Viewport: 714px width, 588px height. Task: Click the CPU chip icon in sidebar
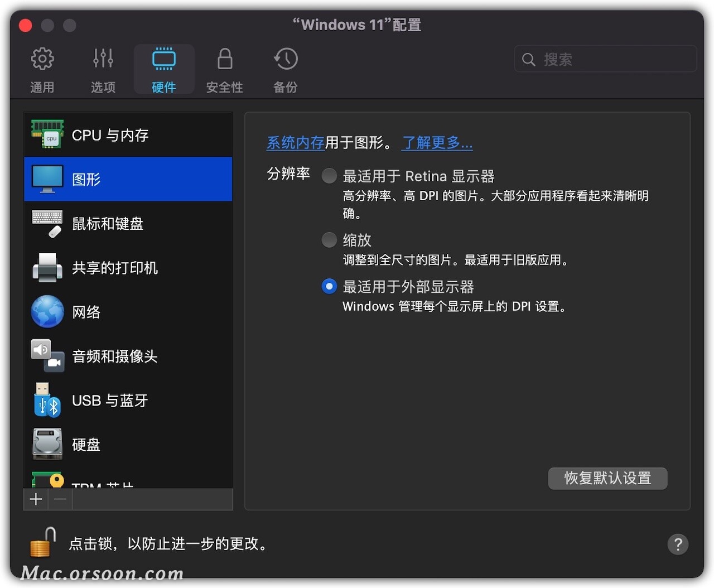47,134
